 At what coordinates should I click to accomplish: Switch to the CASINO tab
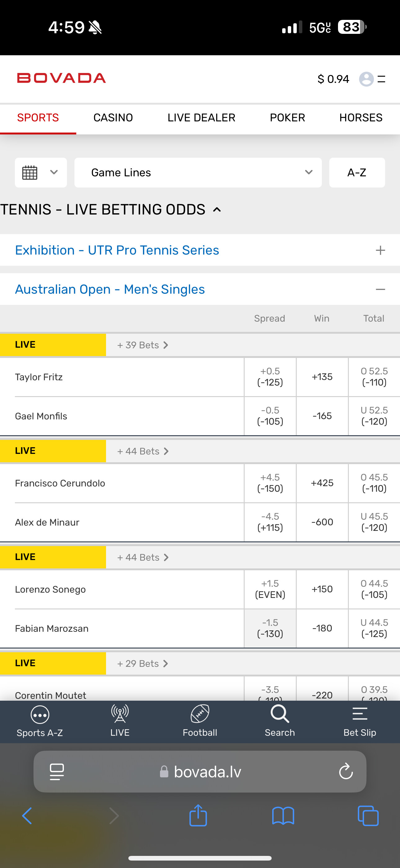[x=113, y=118]
